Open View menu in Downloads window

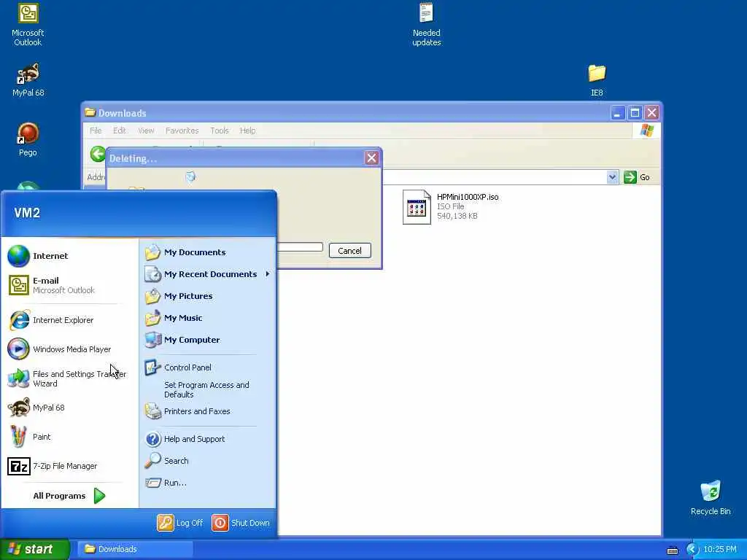146,131
